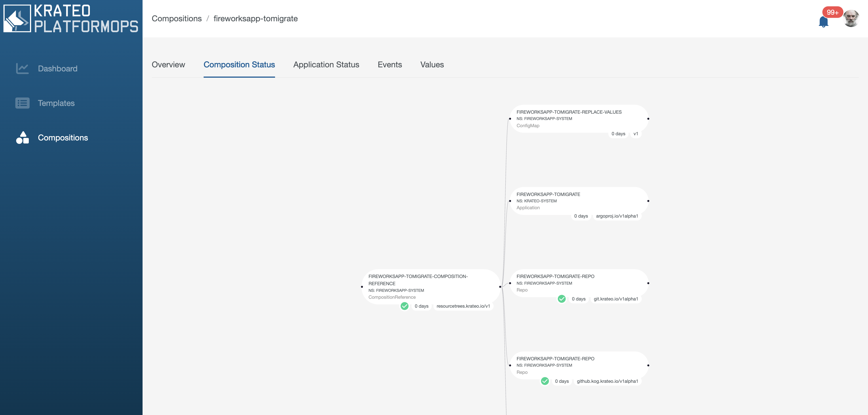Open the notifications bell icon

click(823, 22)
